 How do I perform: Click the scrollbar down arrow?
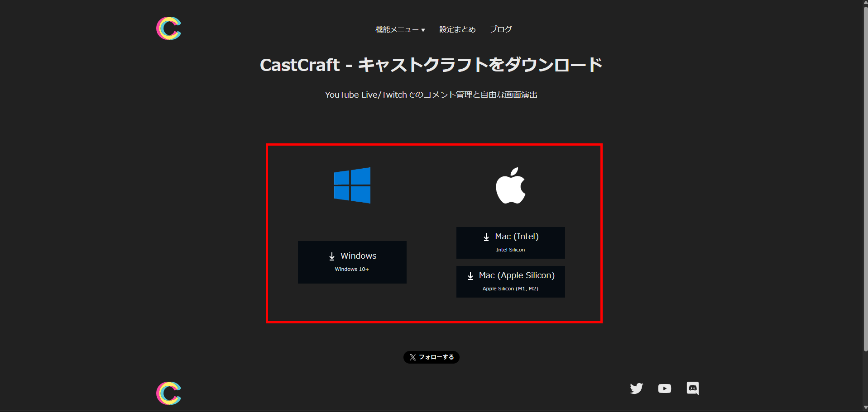(866, 408)
